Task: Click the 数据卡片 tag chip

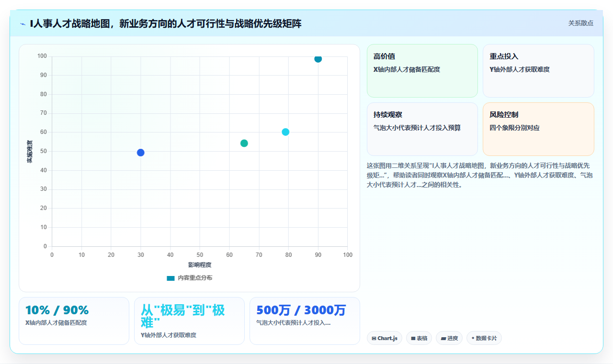Action: pyautogui.click(x=484, y=338)
